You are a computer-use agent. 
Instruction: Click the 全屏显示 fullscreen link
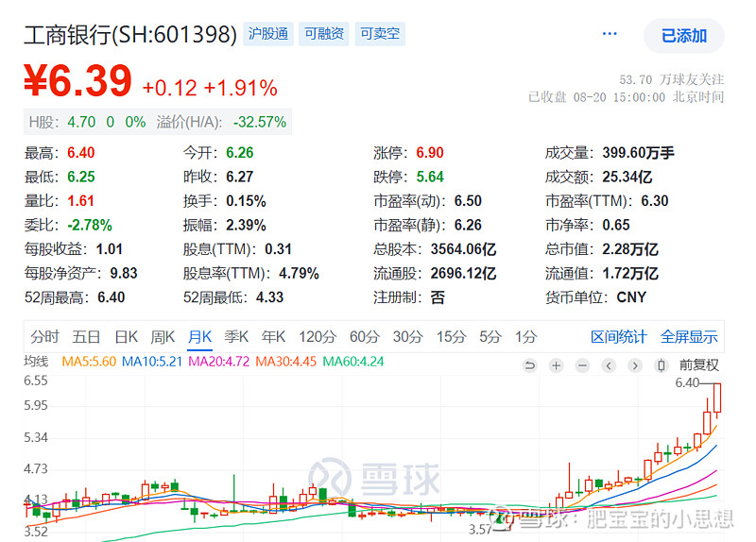coord(689,337)
